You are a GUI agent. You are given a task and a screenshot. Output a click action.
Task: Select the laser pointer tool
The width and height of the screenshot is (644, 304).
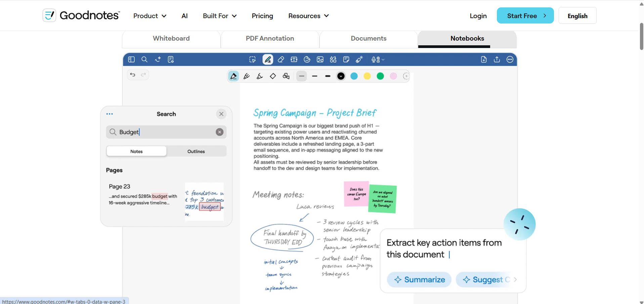pos(359,59)
